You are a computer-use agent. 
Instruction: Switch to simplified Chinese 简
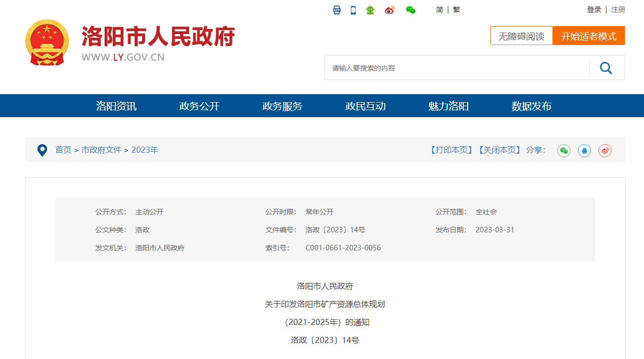(439, 10)
